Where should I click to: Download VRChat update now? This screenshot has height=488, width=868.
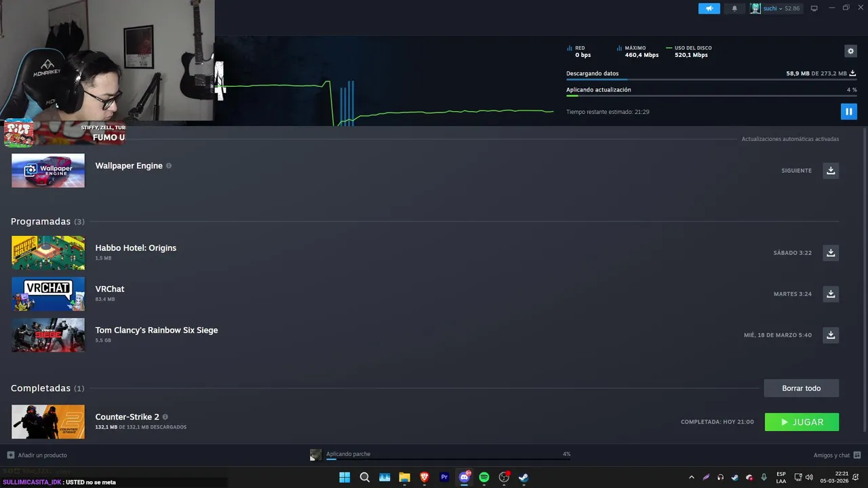click(x=831, y=293)
